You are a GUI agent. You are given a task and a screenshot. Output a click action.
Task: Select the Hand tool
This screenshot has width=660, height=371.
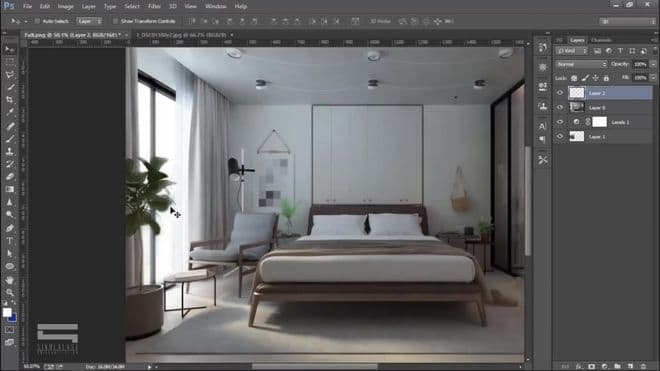click(9, 280)
